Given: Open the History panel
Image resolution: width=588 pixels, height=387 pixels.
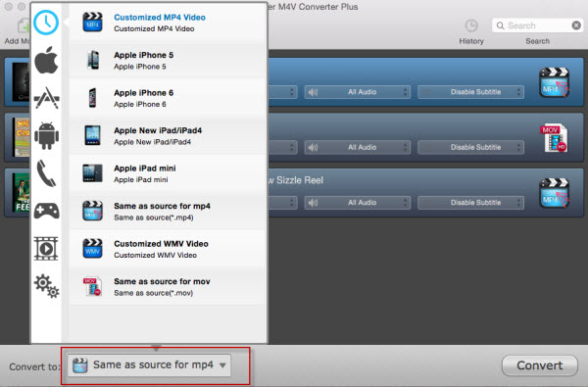Looking at the screenshot, I should click(x=471, y=31).
